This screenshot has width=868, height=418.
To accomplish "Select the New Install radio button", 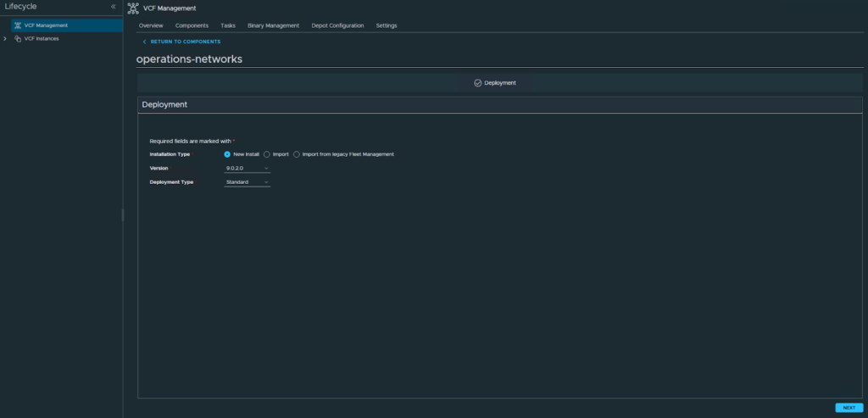I will coord(227,154).
